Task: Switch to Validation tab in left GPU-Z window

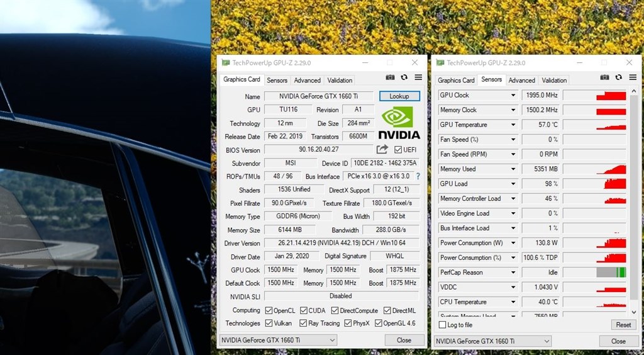Action: 339,80
